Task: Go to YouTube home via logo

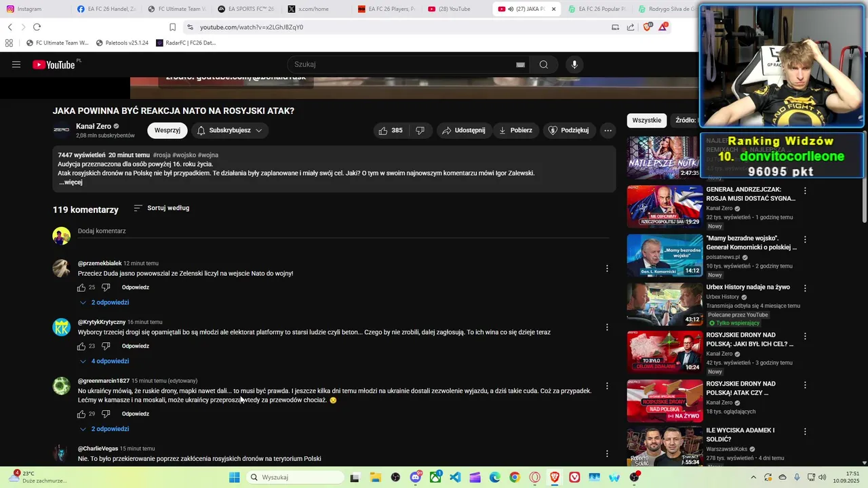Action: pyautogui.click(x=54, y=64)
